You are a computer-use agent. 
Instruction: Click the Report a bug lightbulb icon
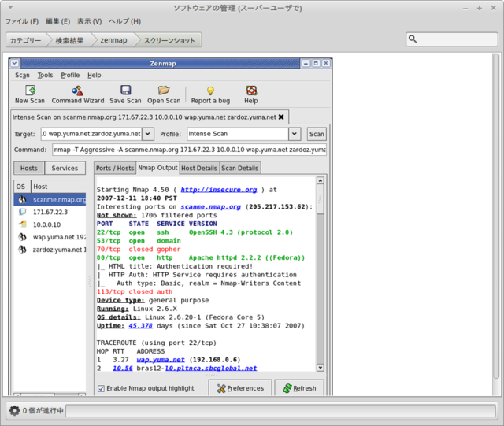point(210,91)
